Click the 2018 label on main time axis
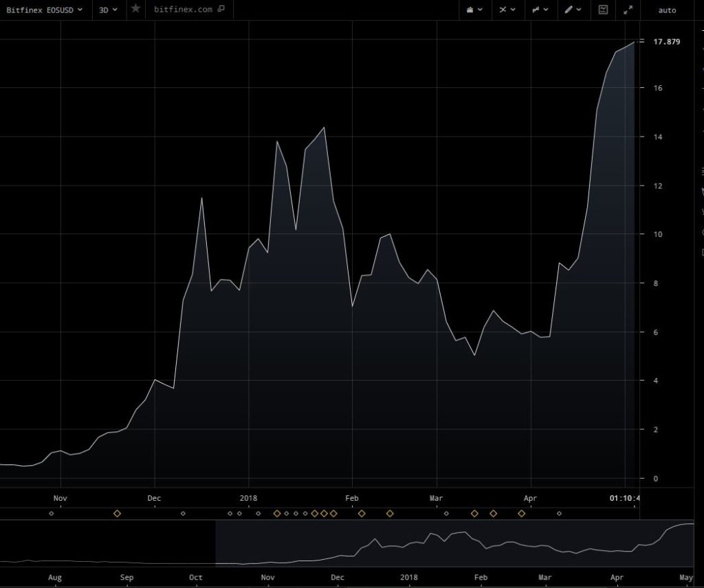This screenshot has height=588, width=704. [248, 498]
